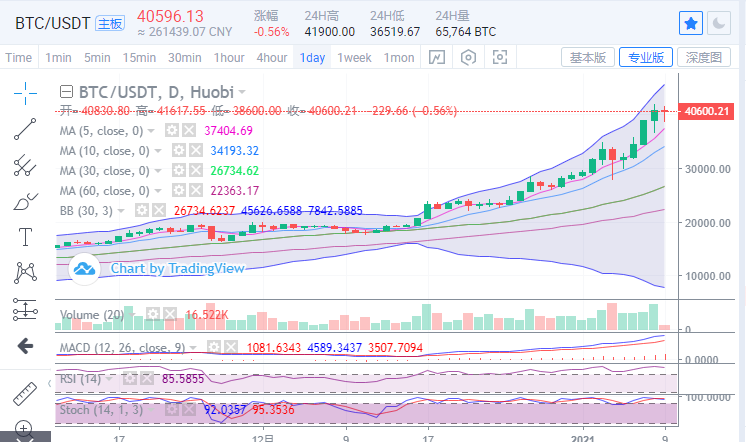Click the 基本版 basic version button
Viewport: 746px width, 442px height.
(x=588, y=58)
